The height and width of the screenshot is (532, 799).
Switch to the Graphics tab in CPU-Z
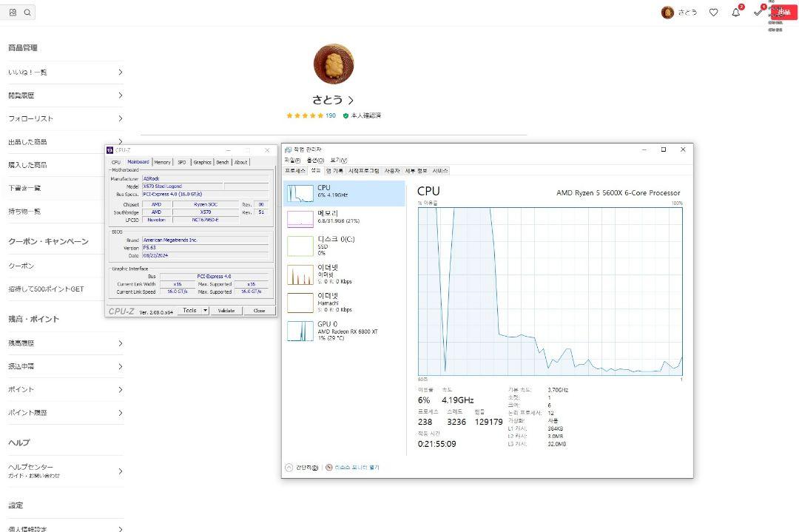(202, 162)
